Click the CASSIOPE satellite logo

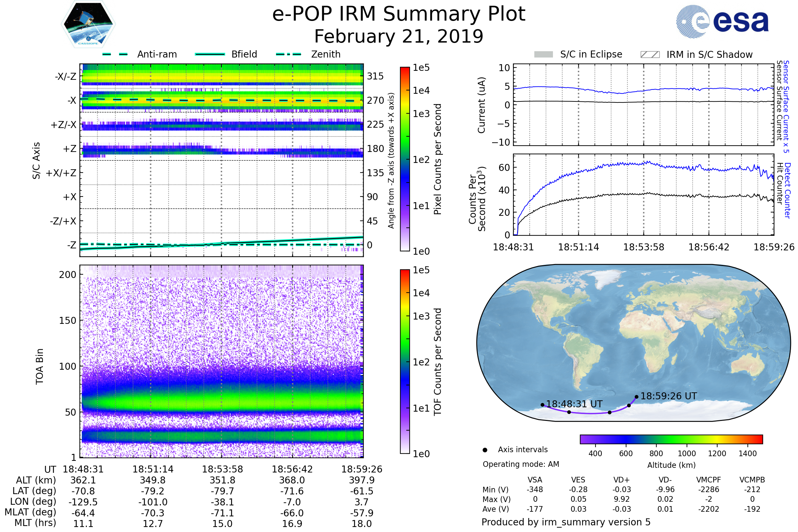point(88,24)
